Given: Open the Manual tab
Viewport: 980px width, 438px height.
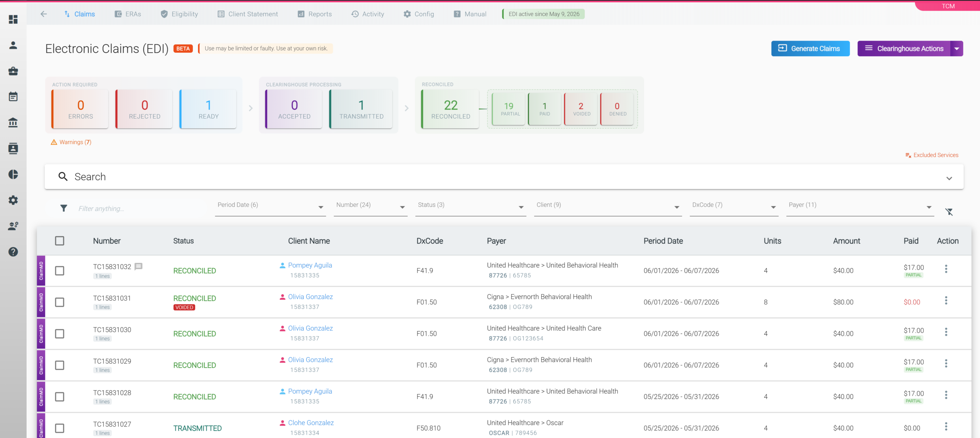Looking at the screenshot, I should coord(470,14).
